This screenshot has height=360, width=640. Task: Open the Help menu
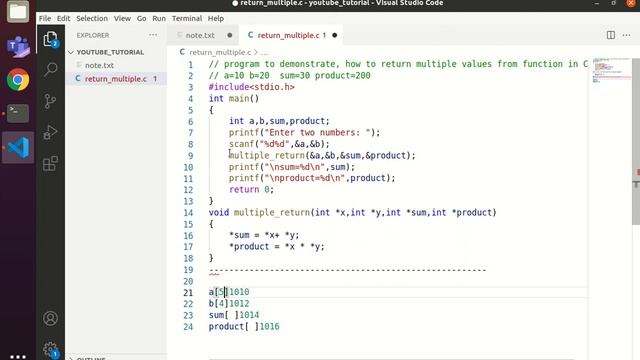216,18
